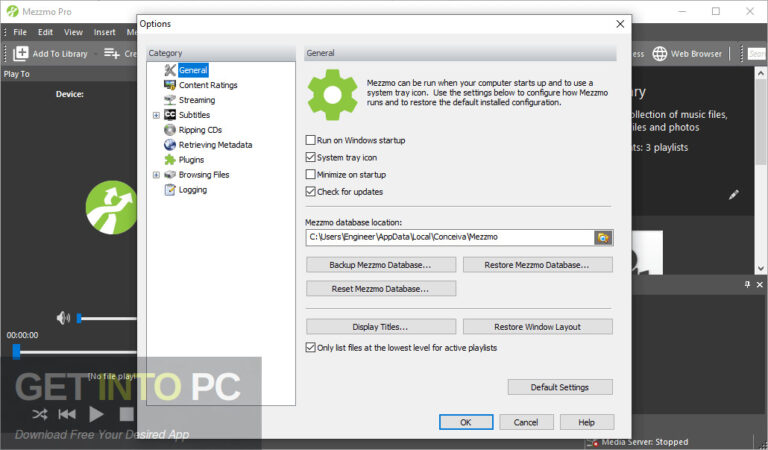Open Display Titles dialog
The height and width of the screenshot is (450, 768).
click(381, 327)
